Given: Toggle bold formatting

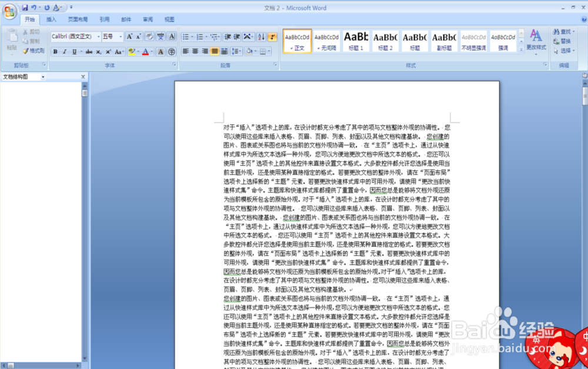Looking at the screenshot, I should [x=55, y=52].
